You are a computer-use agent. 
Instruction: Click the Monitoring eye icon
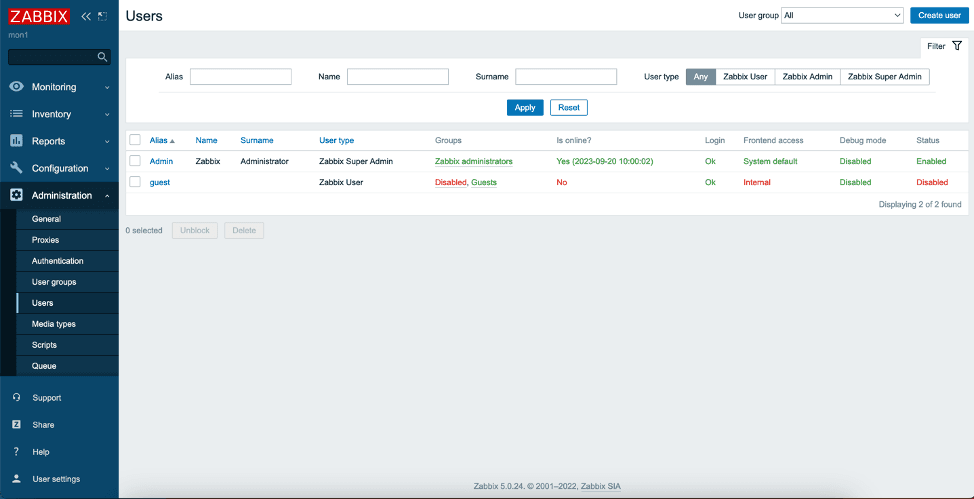(x=17, y=87)
